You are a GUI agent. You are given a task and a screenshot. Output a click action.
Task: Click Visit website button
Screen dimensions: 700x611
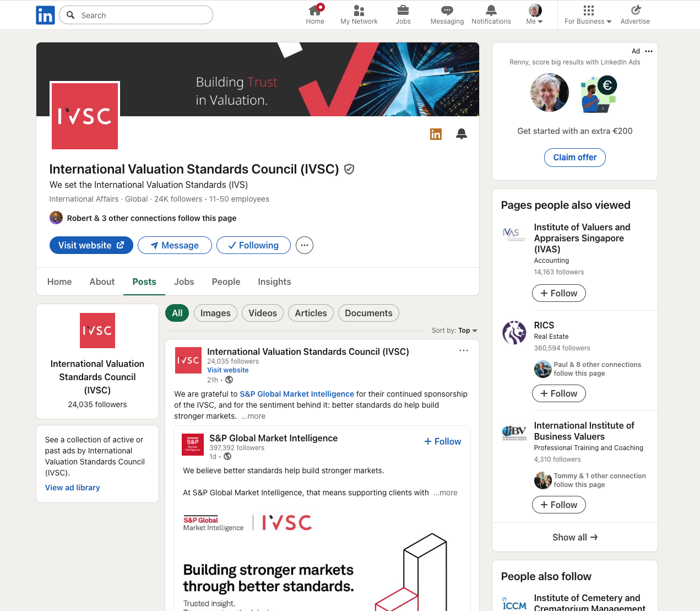point(91,245)
